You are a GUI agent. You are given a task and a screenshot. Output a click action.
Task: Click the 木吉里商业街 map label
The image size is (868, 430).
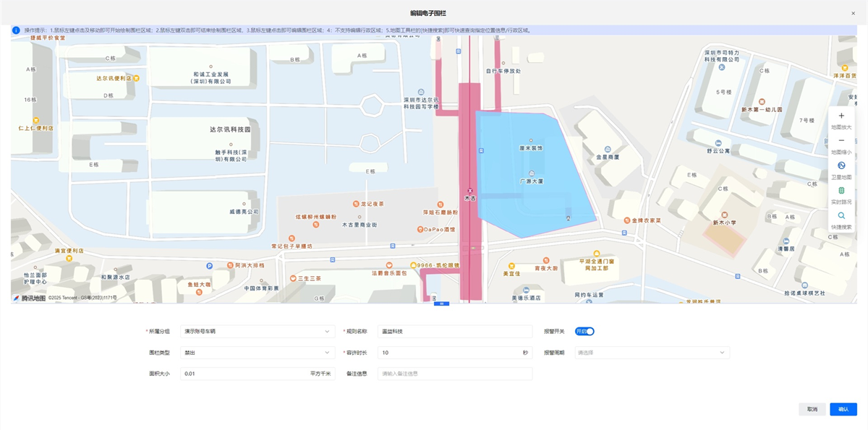359,225
